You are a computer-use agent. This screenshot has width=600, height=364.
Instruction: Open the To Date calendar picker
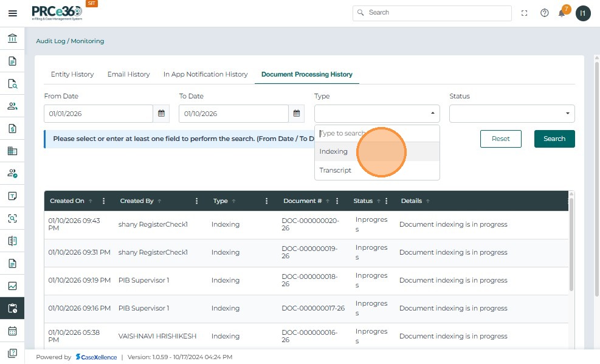pyautogui.click(x=296, y=114)
